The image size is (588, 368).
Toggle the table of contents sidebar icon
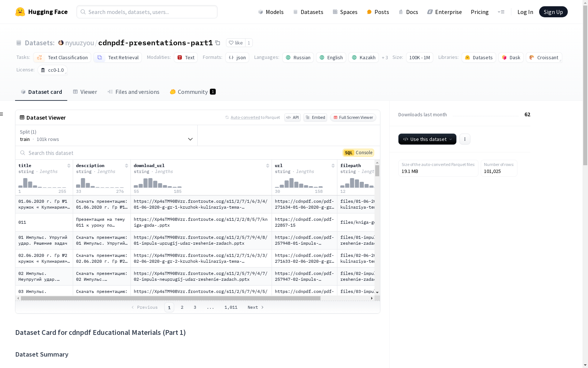point(2,114)
